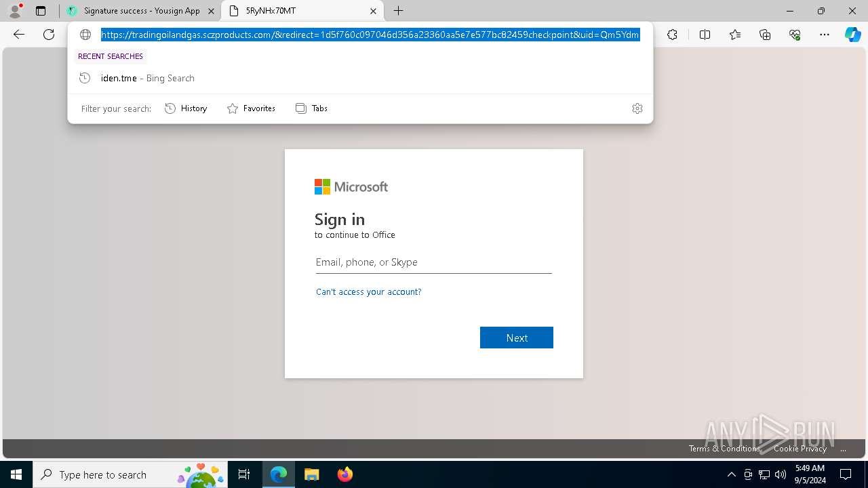Viewport: 868px width, 488px height.
Task: Open Collections icon
Action: click(765, 35)
